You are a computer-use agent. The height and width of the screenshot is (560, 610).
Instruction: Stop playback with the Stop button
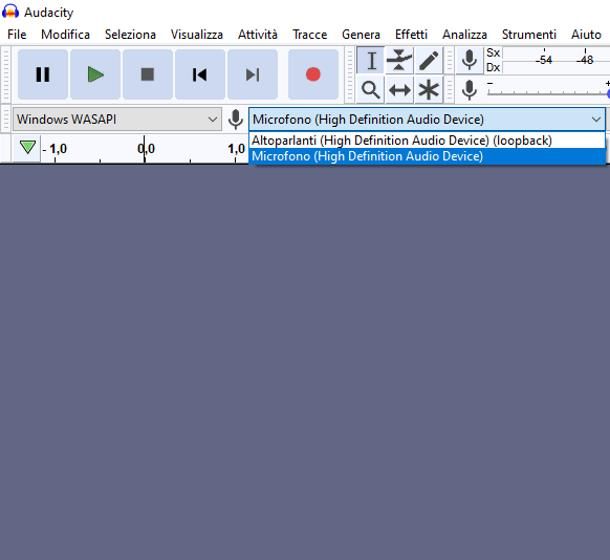(x=147, y=74)
